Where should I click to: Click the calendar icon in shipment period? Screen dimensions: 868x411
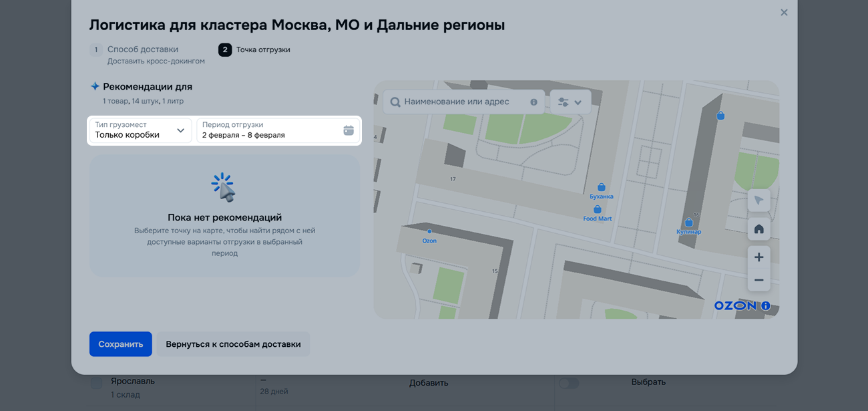[x=348, y=130]
